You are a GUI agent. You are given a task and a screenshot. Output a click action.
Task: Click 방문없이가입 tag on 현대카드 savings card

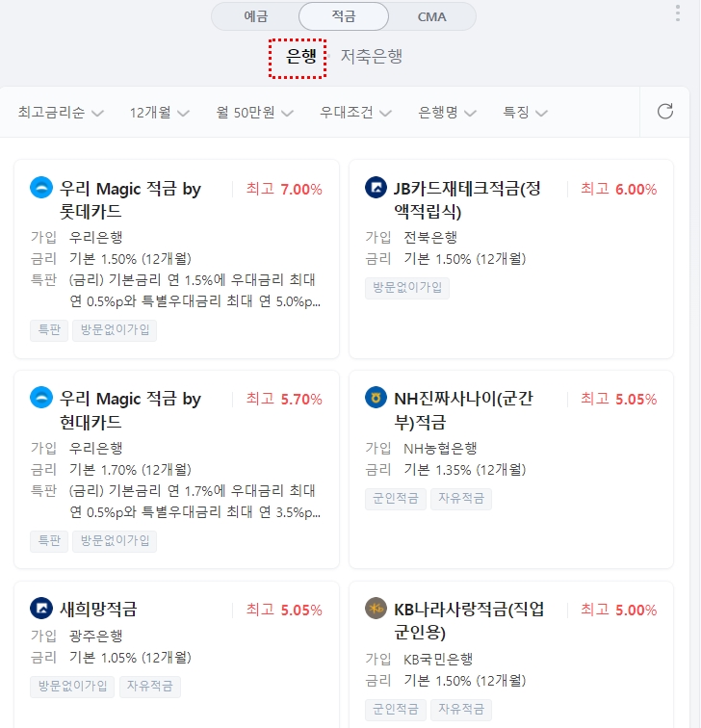[115, 541]
